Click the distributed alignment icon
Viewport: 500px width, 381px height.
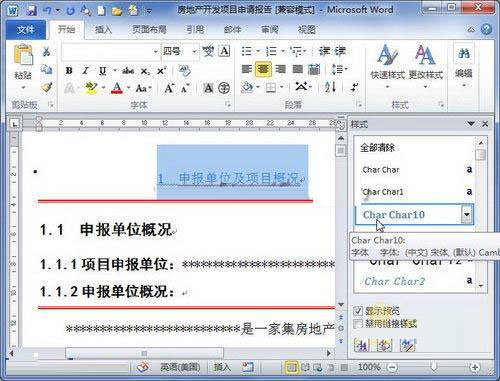tap(314, 69)
